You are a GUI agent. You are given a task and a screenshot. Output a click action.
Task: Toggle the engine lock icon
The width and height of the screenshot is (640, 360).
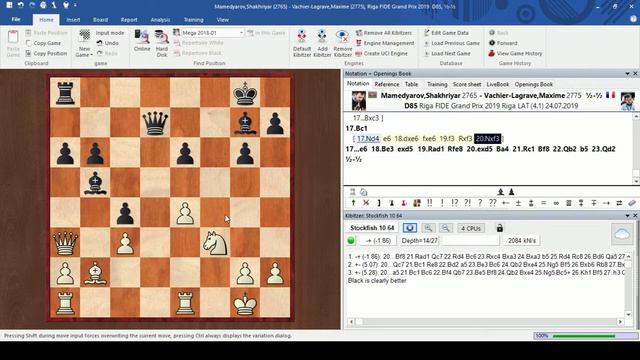tap(500, 228)
